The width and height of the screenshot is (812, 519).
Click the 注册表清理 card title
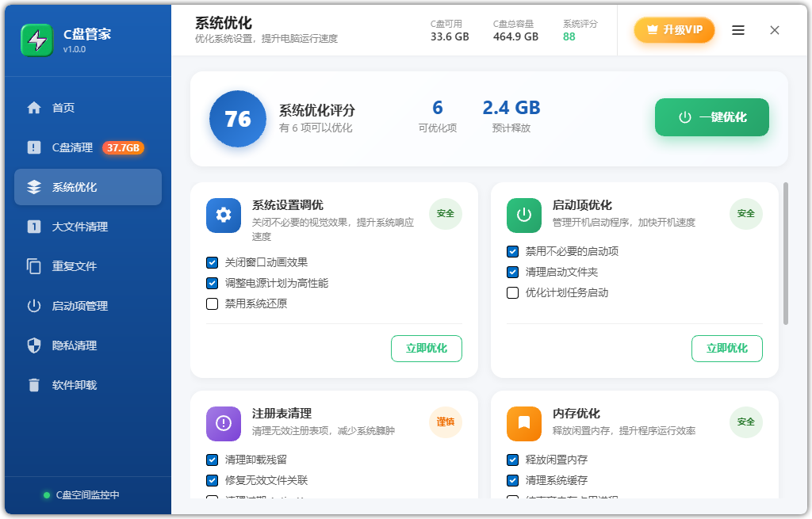pyautogui.click(x=282, y=414)
